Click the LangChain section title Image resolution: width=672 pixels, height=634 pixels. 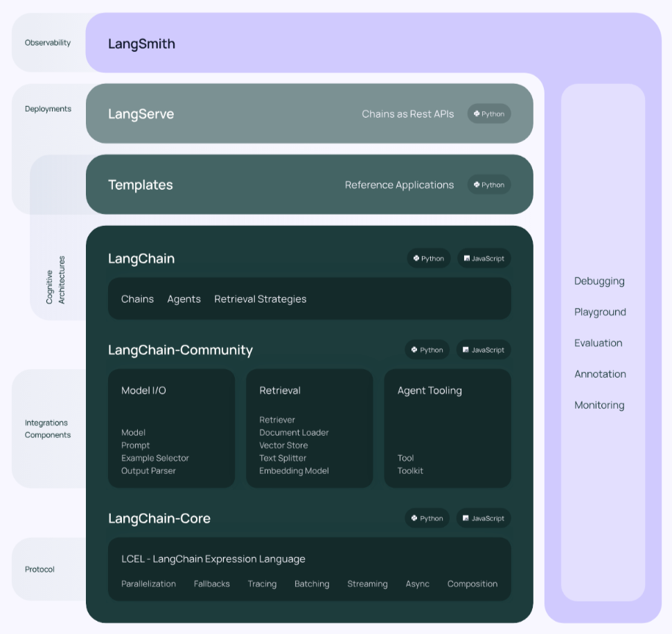click(x=141, y=258)
